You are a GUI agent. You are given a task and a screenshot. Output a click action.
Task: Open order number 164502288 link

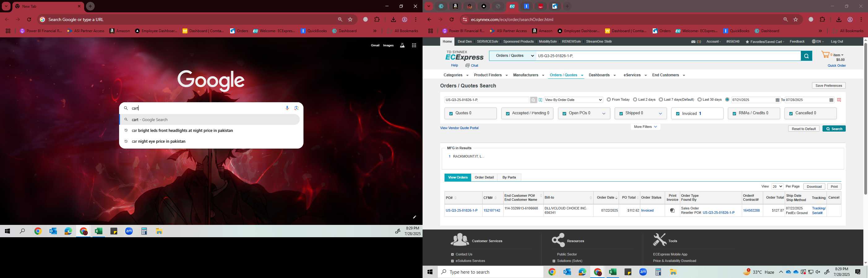click(751, 210)
